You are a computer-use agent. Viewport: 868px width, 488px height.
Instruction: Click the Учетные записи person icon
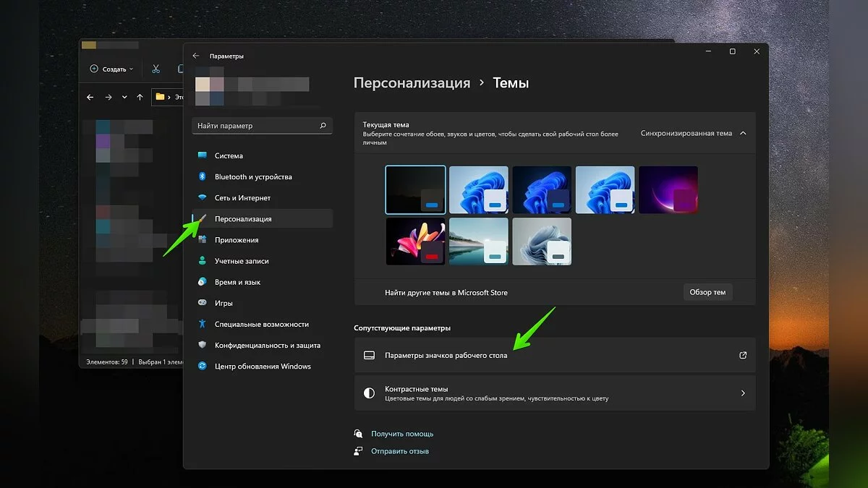tap(202, 261)
